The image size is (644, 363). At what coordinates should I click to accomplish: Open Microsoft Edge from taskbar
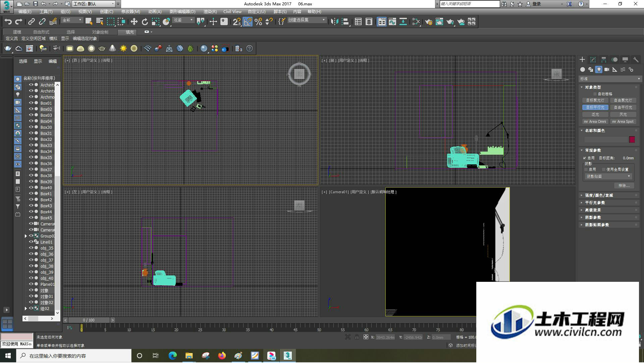click(x=172, y=356)
